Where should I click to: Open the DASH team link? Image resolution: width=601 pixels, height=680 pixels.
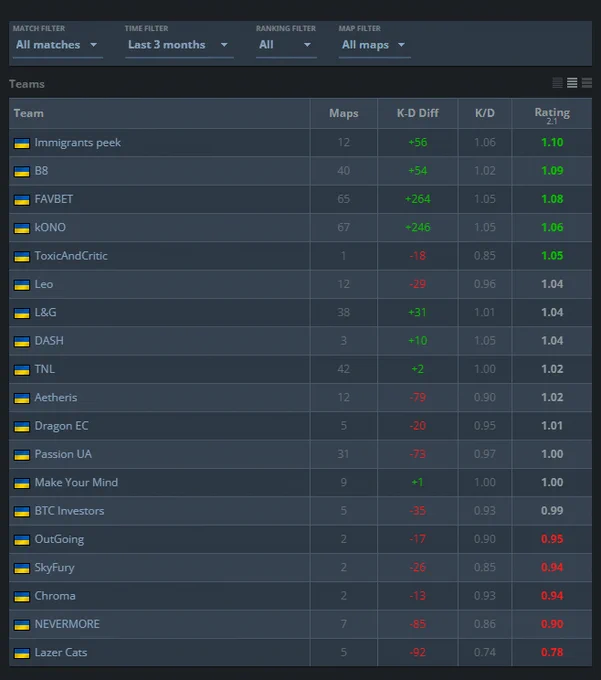tap(49, 341)
